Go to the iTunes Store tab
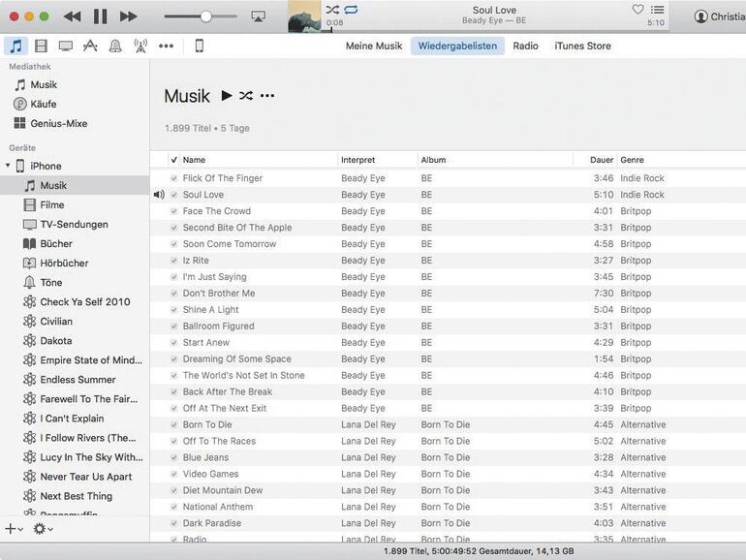Screen dimensions: 746x560 [582, 47]
